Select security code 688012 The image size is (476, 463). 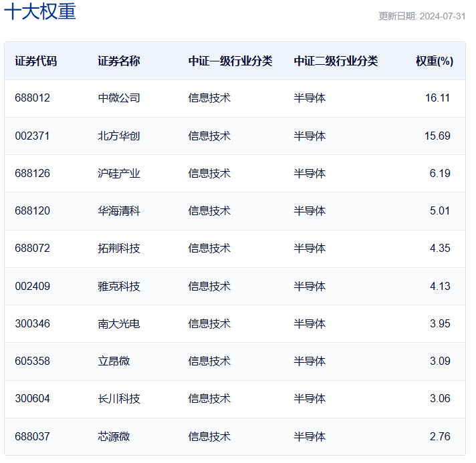click(x=33, y=98)
